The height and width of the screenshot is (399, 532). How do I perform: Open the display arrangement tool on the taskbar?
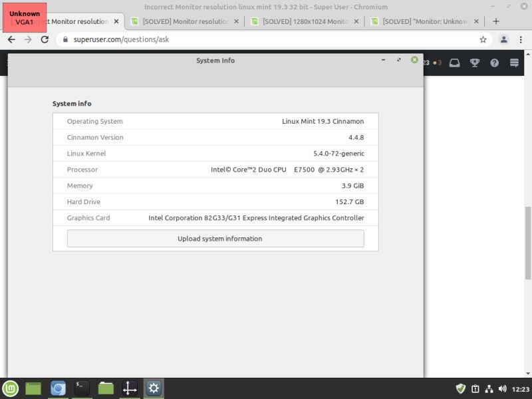pos(129,388)
